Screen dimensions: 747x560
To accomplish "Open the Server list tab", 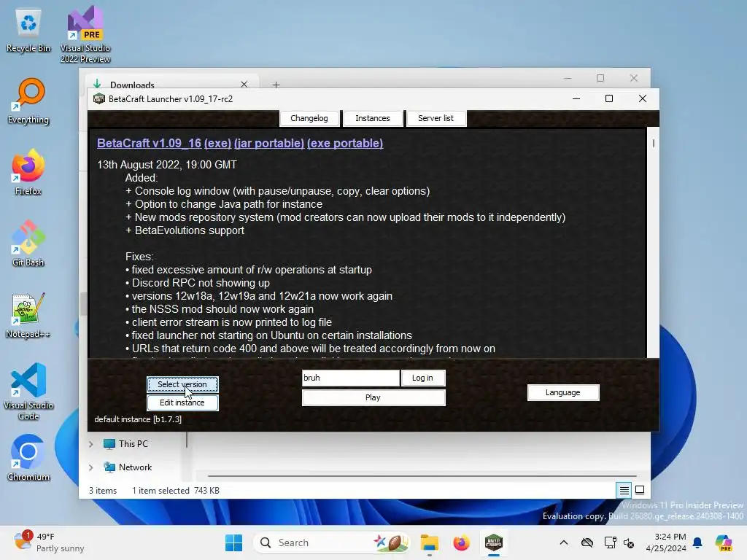I will [x=436, y=118].
